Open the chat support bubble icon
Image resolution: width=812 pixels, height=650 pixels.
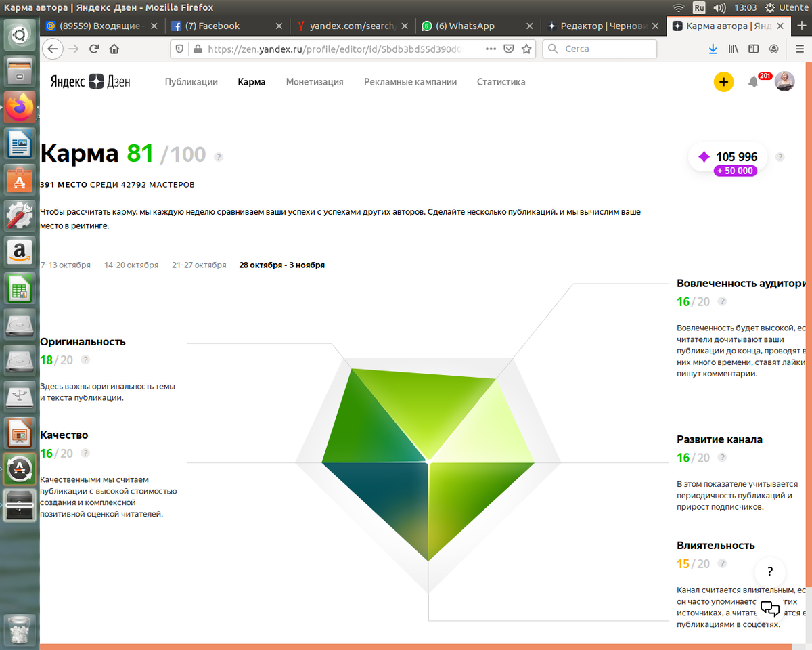click(770, 607)
